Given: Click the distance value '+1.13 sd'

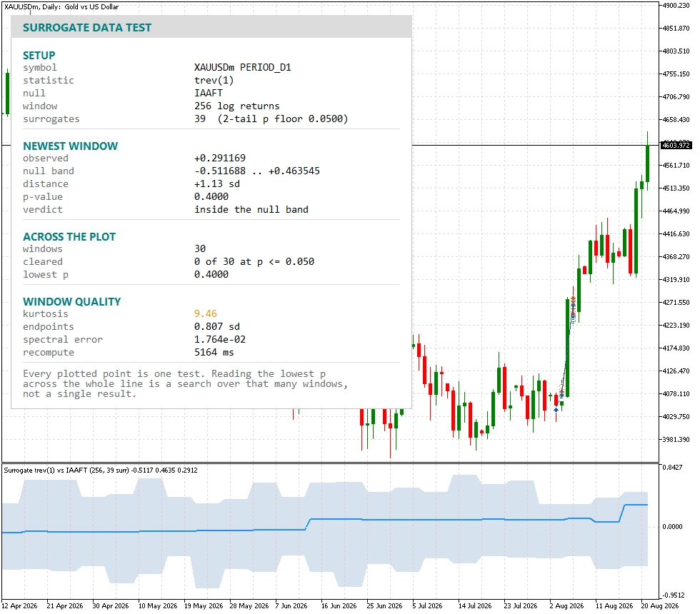Looking at the screenshot, I should [217, 184].
